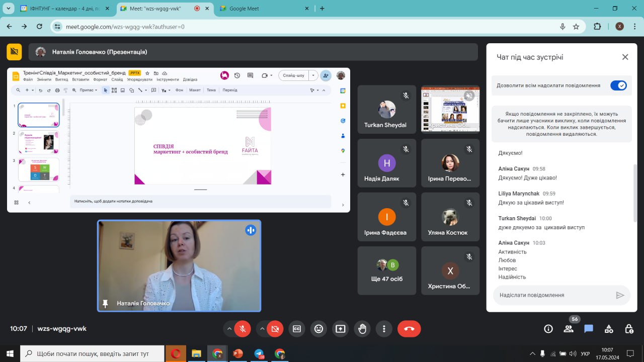
Task: Close the in-call chat panel
Action: tap(625, 57)
